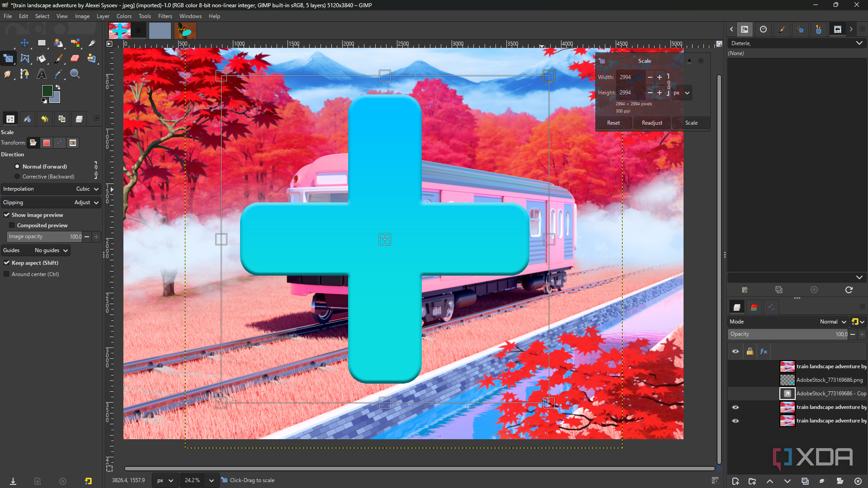Viewport: 868px width, 488px height.
Task: Enable Around center (Ctrl) checkbox
Action: 7,274
